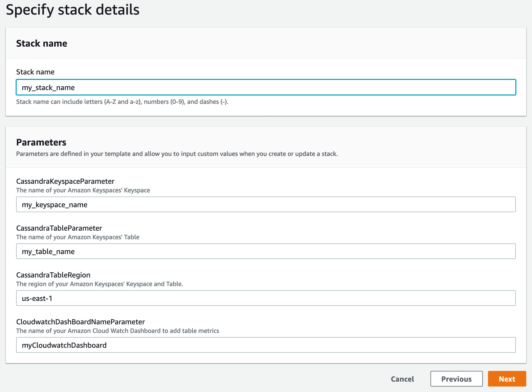Viewport: 532px width, 392px height.
Task: Click the stack name allowed-characters hint text
Action: 122,102
